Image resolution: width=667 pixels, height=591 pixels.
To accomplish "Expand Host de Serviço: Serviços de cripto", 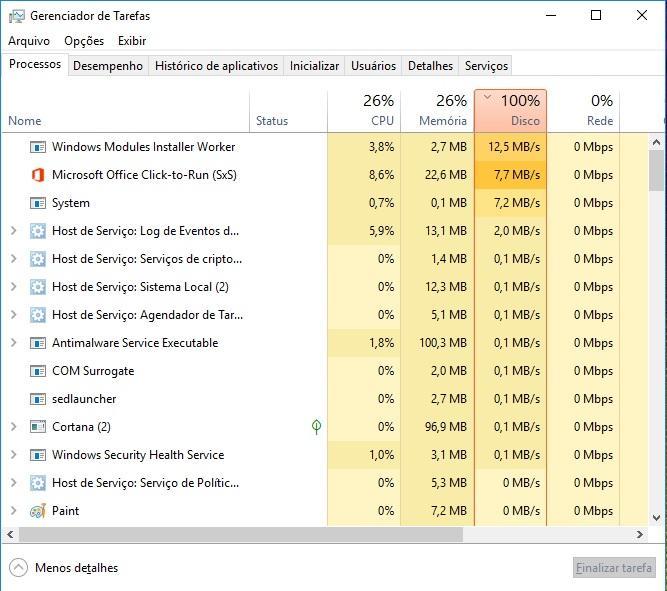I will click(x=14, y=259).
